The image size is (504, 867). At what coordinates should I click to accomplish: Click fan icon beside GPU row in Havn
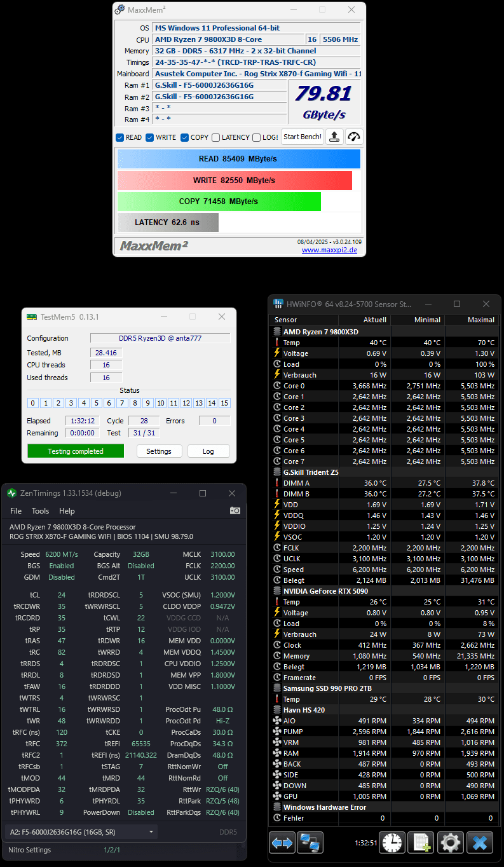click(277, 796)
